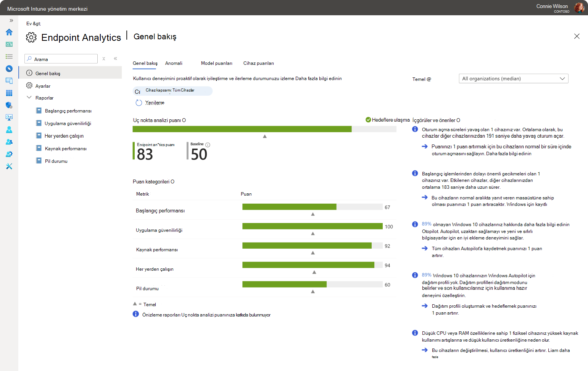The width and height of the screenshot is (588, 371).
Task: Open the Temel baseline dropdown
Action: 514,79
